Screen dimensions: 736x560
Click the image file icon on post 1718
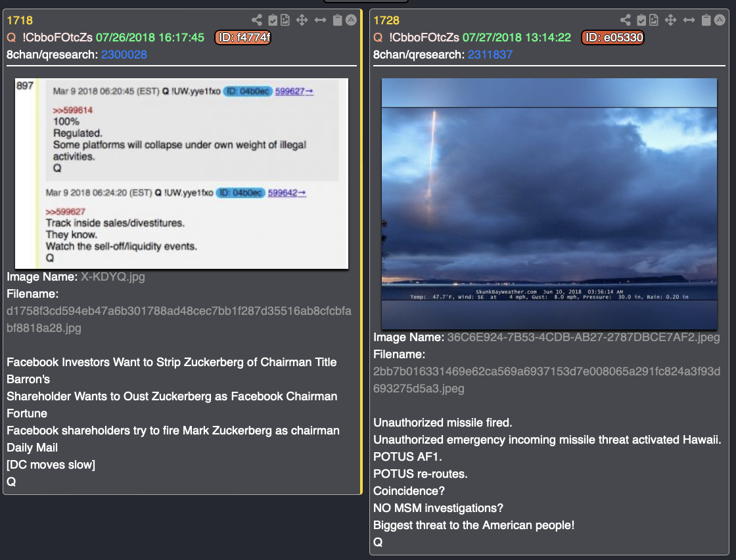tap(285, 20)
